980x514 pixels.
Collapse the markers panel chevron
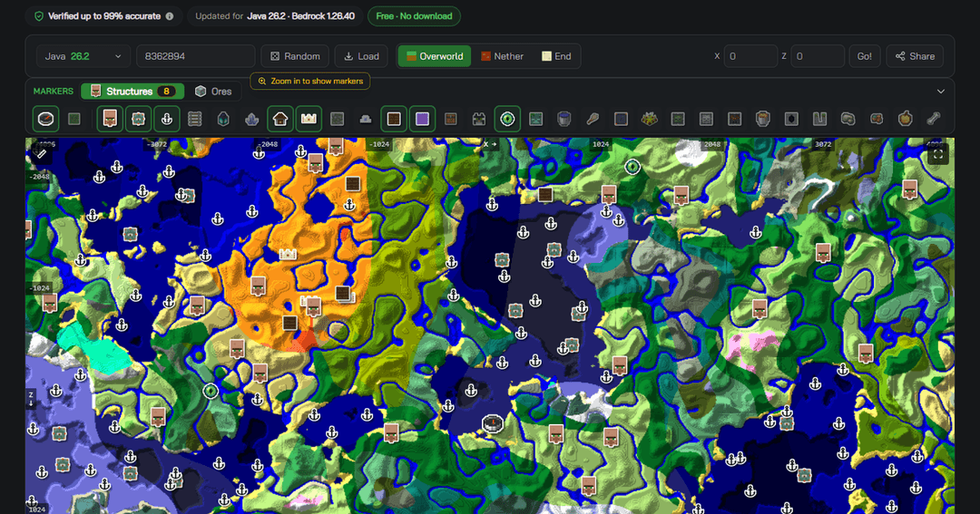pyautogui.click(x=941, y=92)
